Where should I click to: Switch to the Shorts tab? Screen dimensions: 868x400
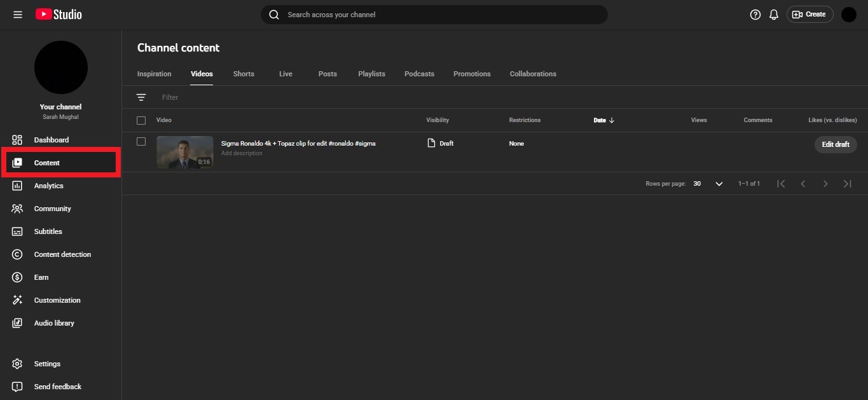pyautogui.click(x=244, y=73)
